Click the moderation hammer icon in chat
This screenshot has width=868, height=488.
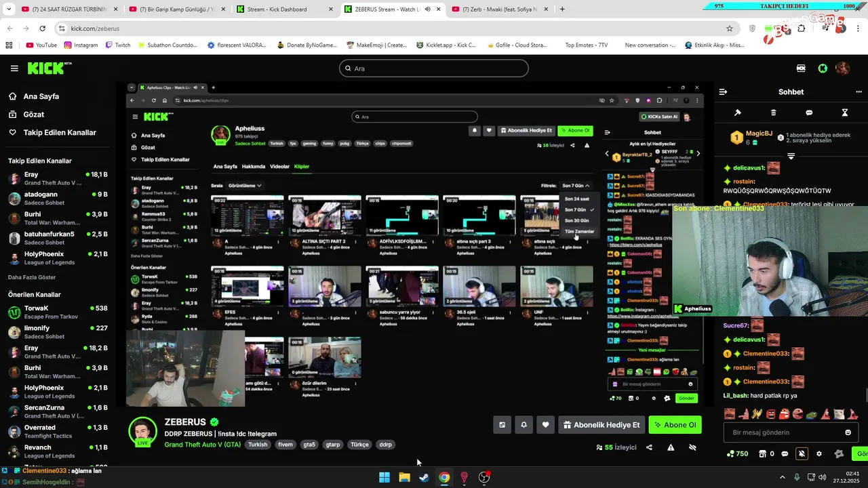point(738,113)
